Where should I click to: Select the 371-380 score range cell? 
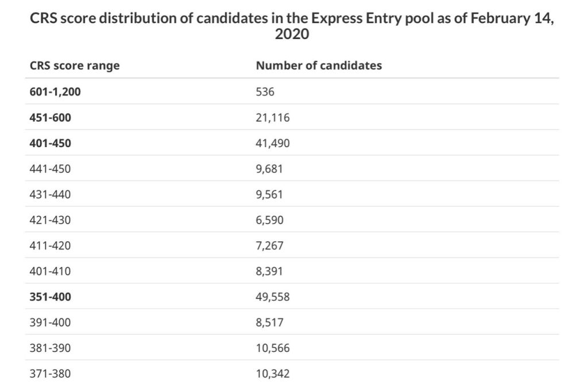point(50,374)
